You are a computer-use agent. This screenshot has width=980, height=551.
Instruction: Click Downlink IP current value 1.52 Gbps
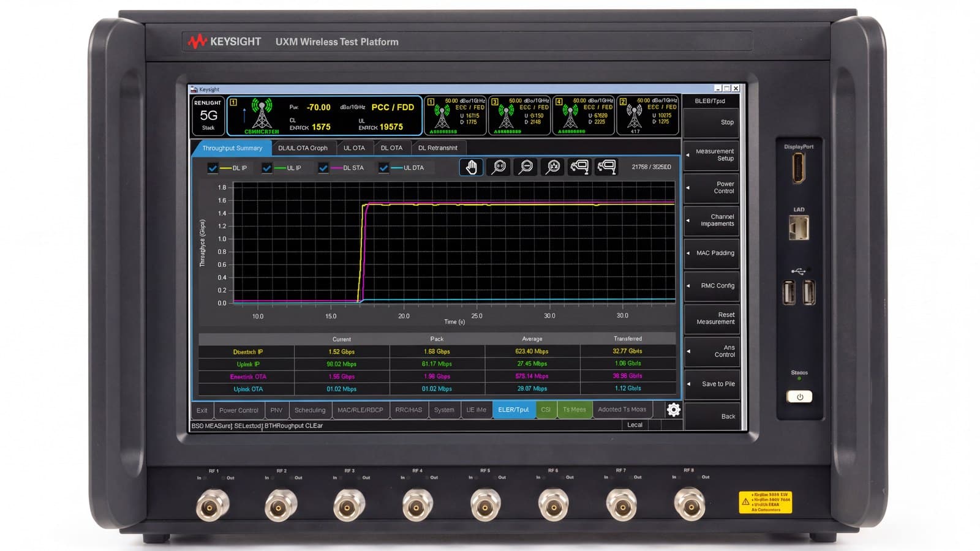click(341, 352)
